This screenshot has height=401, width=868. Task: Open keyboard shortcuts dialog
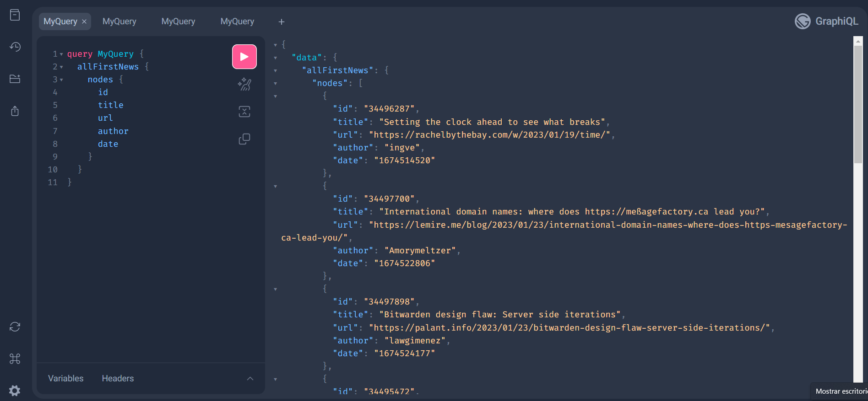coord(15,359)
